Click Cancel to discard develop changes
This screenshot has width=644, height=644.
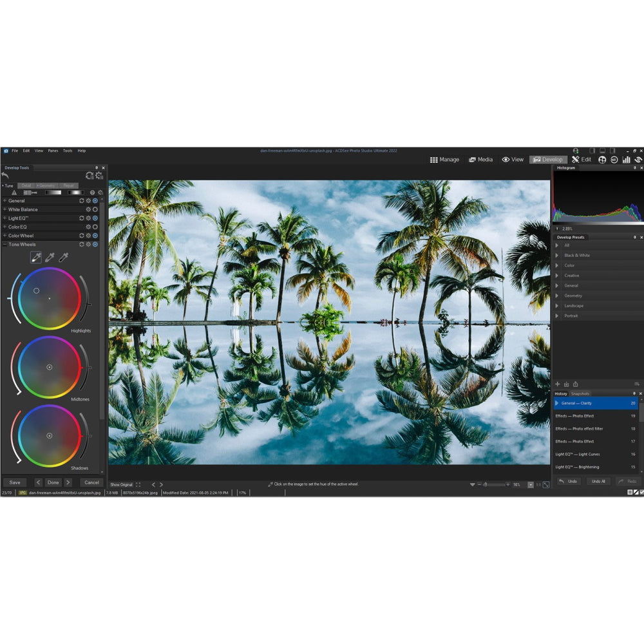91,482
